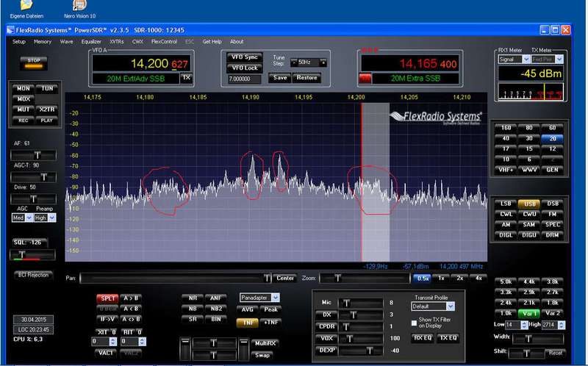Select the 17 meter band

click(x=506, y=149)
